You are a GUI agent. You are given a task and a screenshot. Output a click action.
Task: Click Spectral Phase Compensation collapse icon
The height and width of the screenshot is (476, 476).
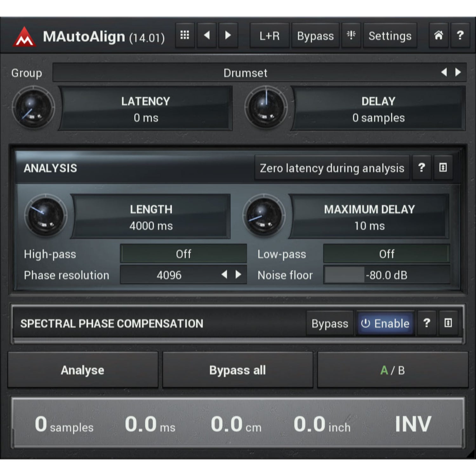tap(448, 323)
